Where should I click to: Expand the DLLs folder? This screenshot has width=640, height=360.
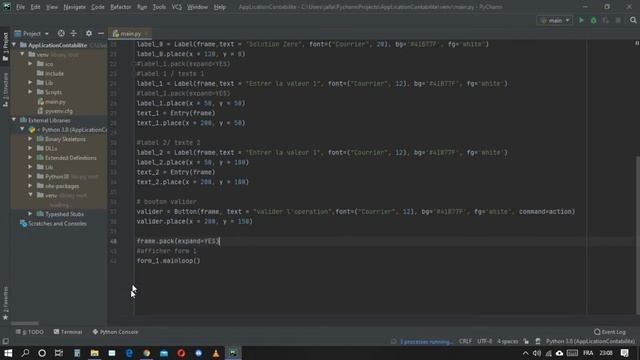point(31,148)
